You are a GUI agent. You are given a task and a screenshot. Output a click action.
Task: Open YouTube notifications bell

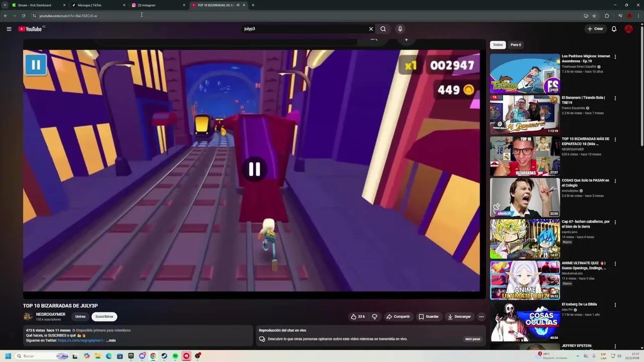pyautogui.click(x=614, y=29)
